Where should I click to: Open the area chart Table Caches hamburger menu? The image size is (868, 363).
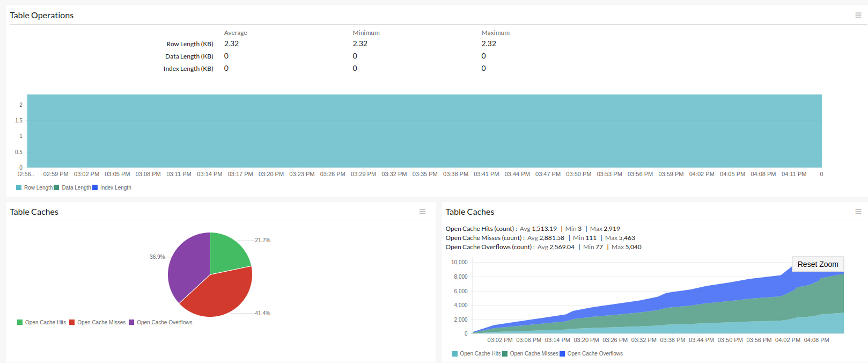click(858, 212)
